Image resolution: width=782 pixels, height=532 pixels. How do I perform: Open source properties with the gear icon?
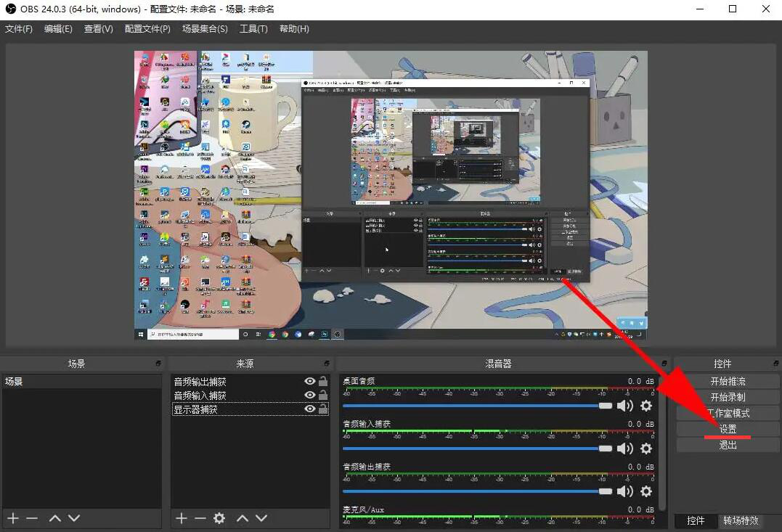coord(219,518)
